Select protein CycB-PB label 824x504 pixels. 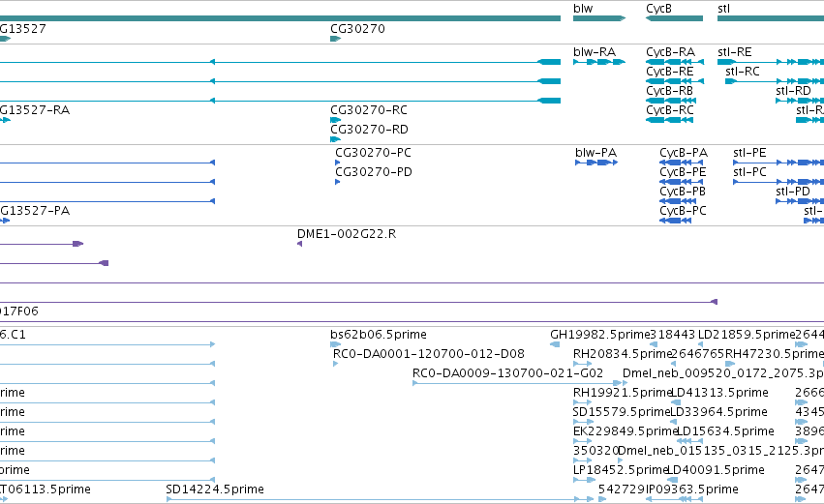683,192
